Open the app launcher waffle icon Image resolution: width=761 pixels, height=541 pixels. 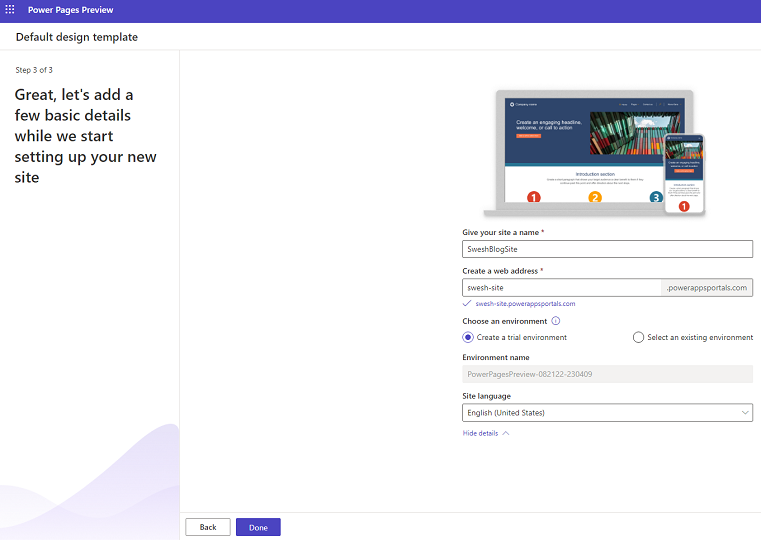(10, 10)
